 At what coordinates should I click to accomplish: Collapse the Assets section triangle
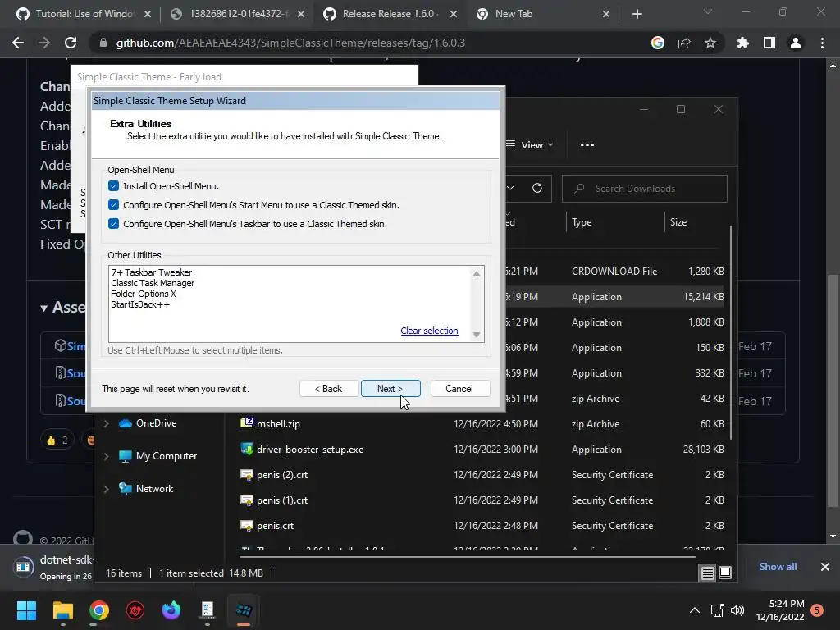click(x=44, y=308)
